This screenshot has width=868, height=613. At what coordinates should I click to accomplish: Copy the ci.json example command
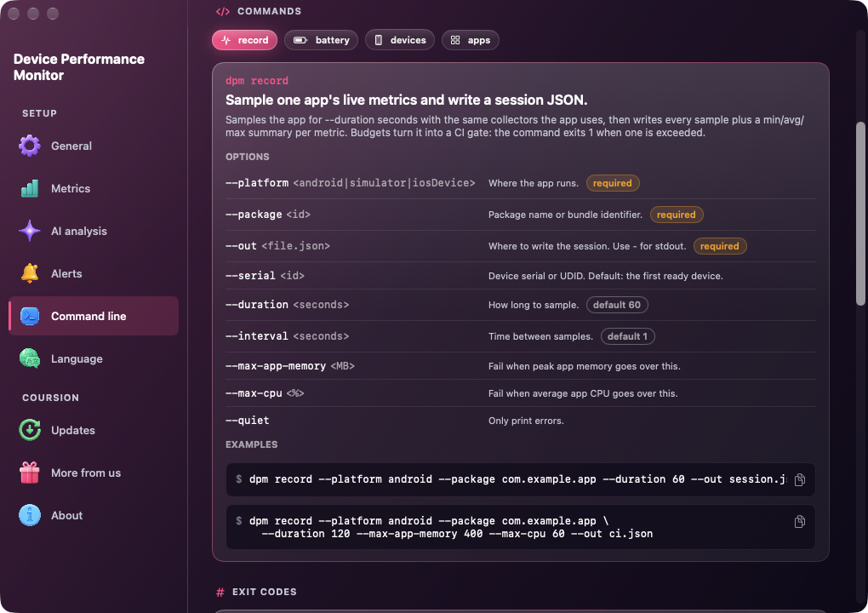[x=799, y=522]
